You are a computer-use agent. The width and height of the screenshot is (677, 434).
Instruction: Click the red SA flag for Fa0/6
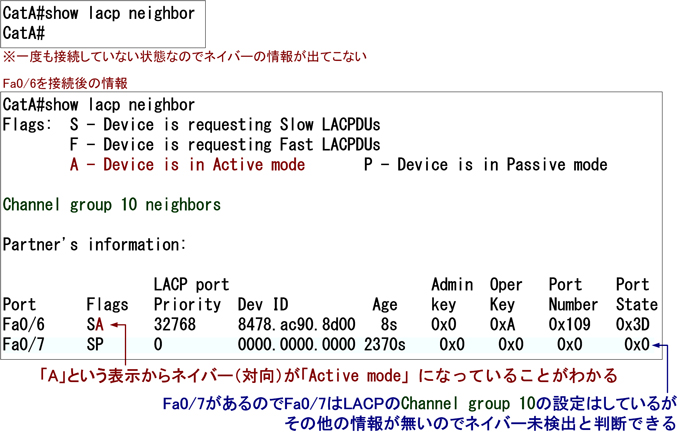(95, 325)
